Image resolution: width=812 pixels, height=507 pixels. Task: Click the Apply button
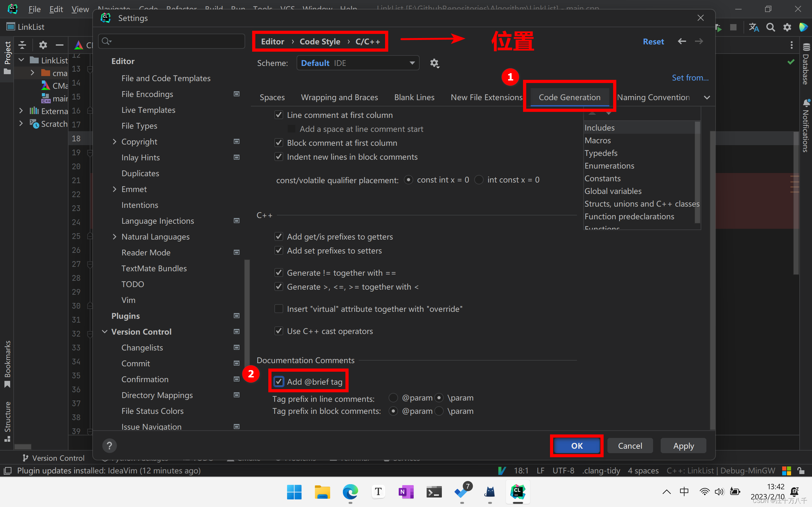[x=683, y=446]
